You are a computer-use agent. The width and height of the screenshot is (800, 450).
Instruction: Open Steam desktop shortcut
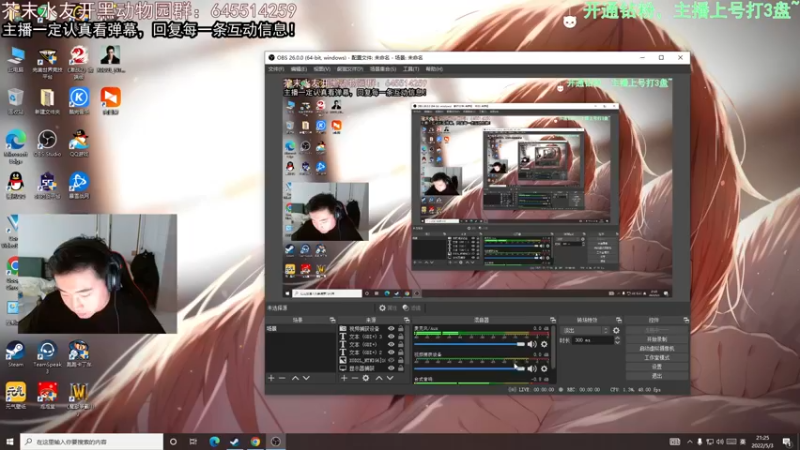pyautogui.click(x=15, y=354)
